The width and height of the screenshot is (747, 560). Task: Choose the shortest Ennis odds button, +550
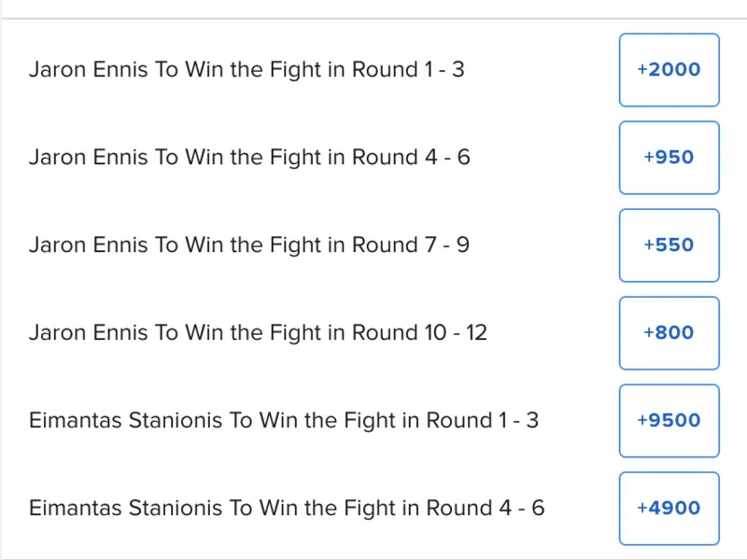click(x=669, y=245)
